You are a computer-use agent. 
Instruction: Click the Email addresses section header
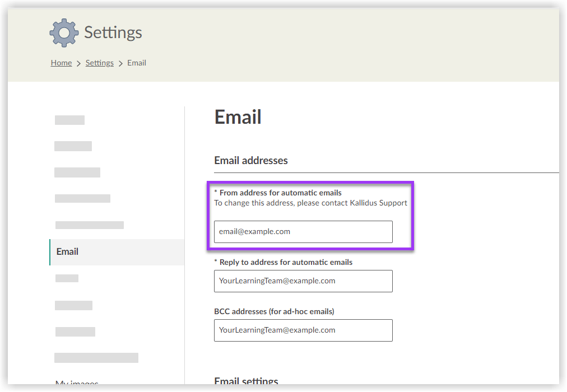(251, 161)
